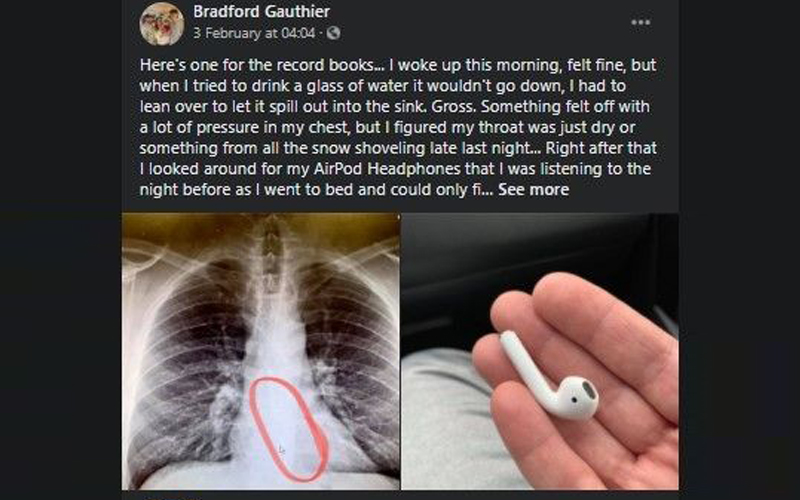Open Bradford Gauthier's profile picture
Image resolution: width=800 pixels, height=500 pixels.
pyautogui.click(x=162, y=23)
